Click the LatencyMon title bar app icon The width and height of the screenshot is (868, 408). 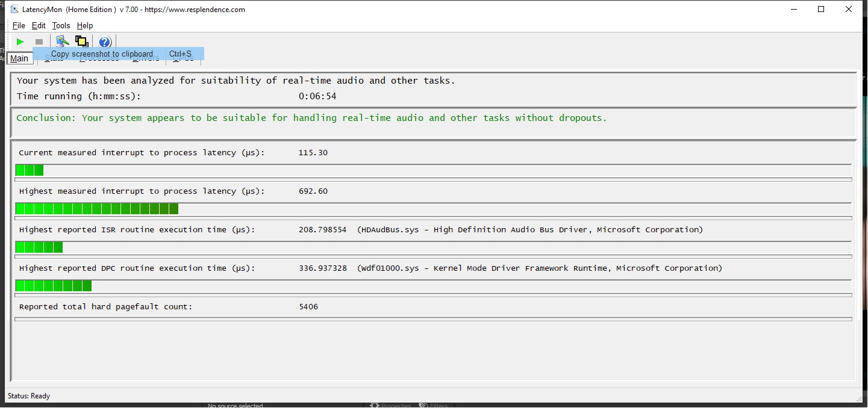pyautogui.click(x=15, y=9)
